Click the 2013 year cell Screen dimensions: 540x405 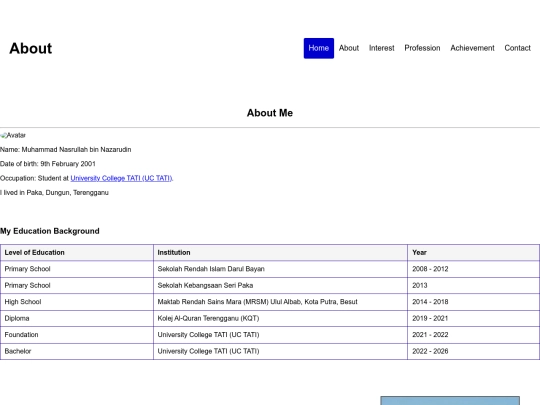[474, 285]
